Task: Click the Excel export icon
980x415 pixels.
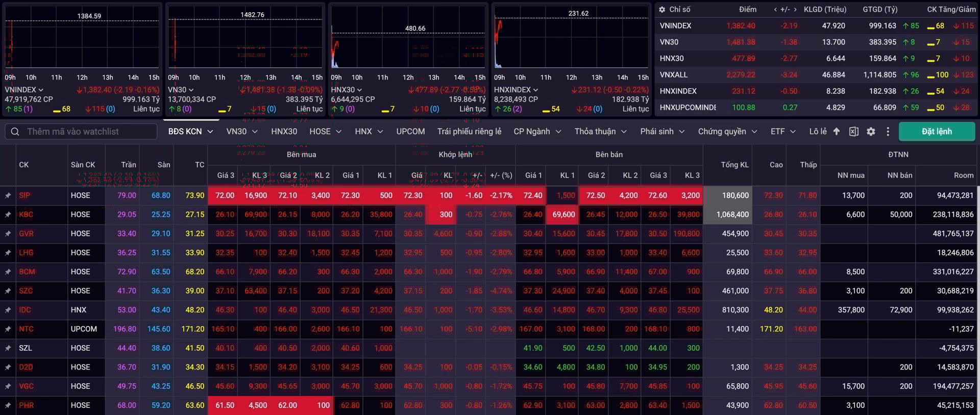Action: coord(853,132)
